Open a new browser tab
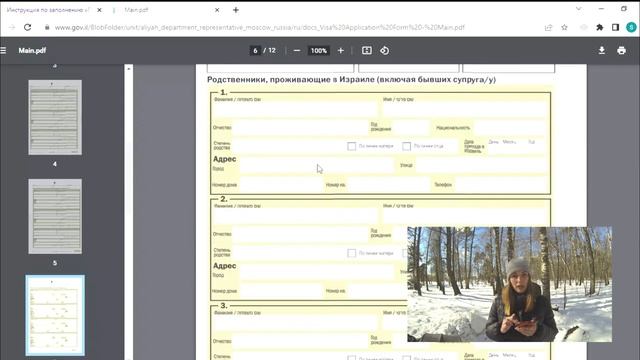This screenshot has width=640, height=360. point(236,10)
